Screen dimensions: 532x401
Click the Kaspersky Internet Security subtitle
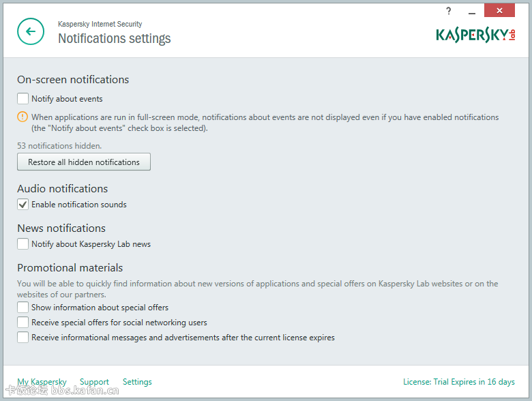pyautogui.click(x=100, y=24)
